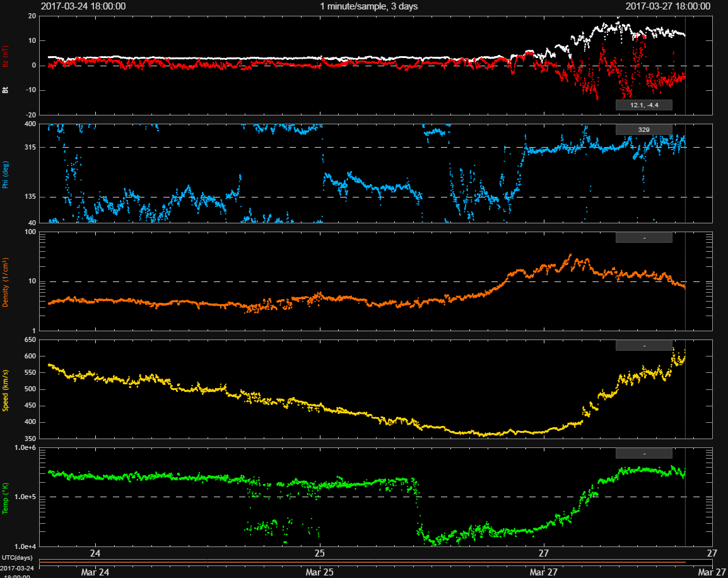Click the UTC(days) label at bottom left

(x=17, y=558)
